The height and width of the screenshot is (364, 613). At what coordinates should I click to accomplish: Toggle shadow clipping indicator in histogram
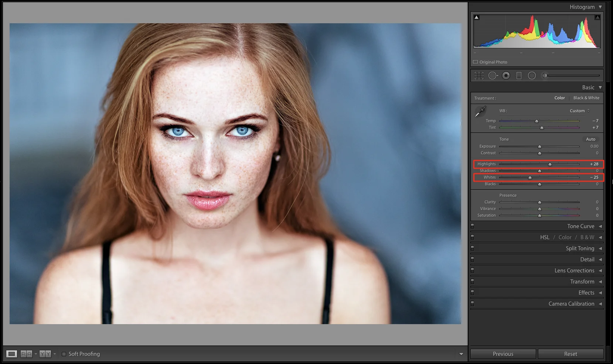coord(477,17)
